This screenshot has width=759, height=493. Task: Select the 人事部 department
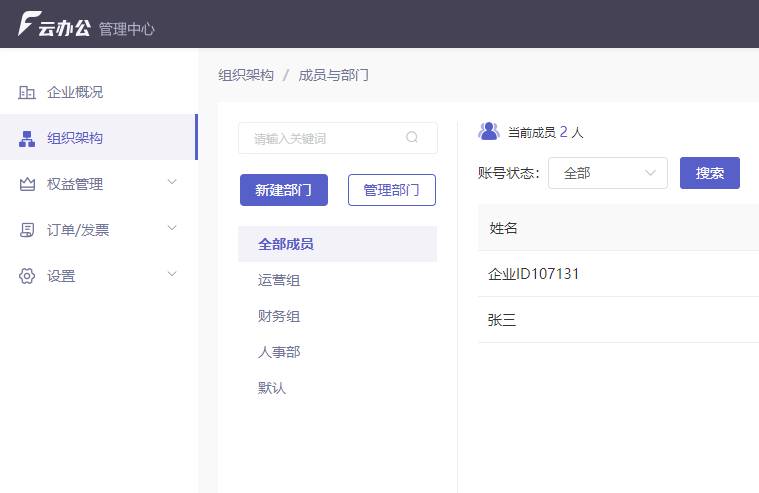(x=337, y=352)
